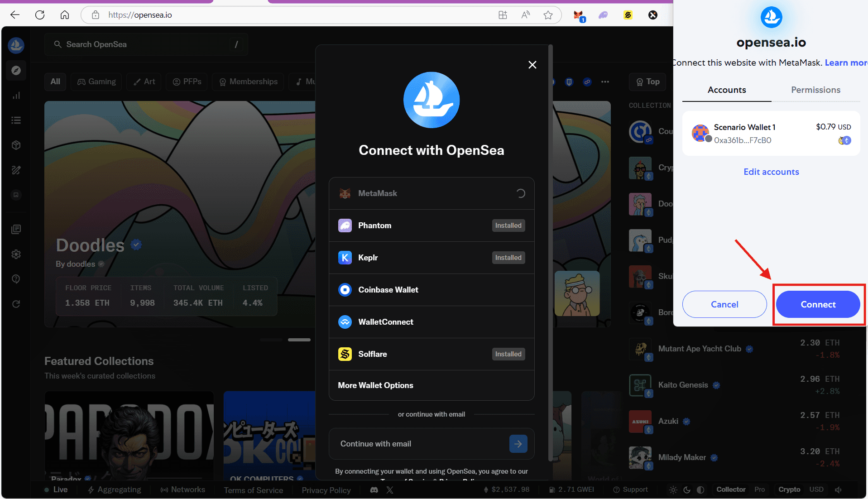Switch to Collector mode
Screen dimensions: 868x499
731,489
